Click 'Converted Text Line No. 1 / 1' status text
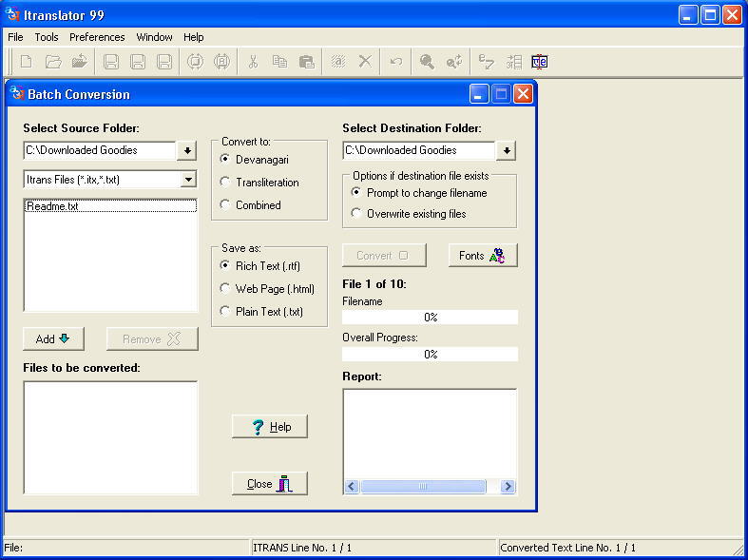This screenshot has height=560, width=748. [x=567, y=548]
